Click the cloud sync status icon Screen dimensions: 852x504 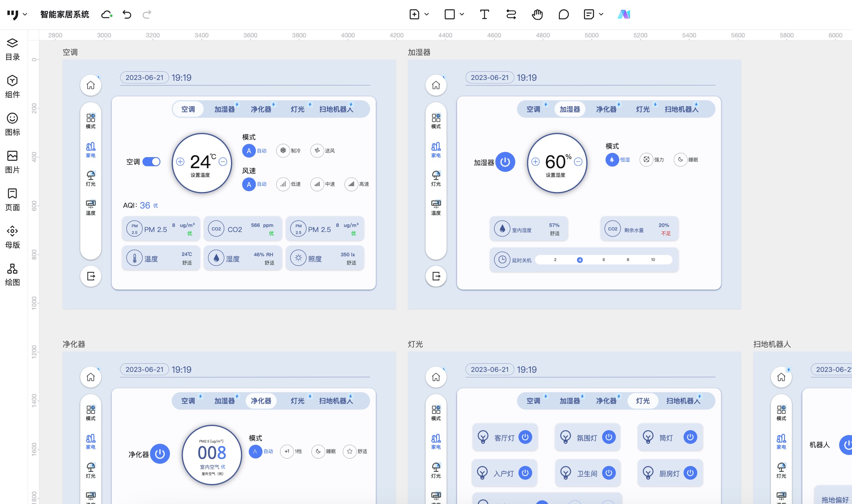tap(106, 15)
